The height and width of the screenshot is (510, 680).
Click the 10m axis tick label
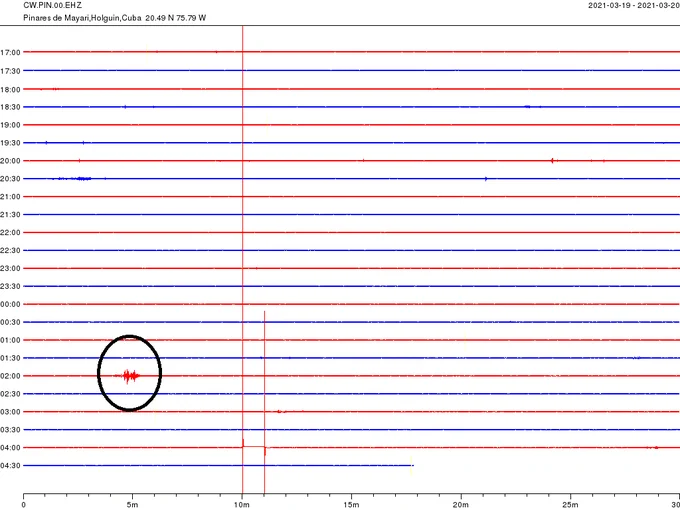pos(242,505)
